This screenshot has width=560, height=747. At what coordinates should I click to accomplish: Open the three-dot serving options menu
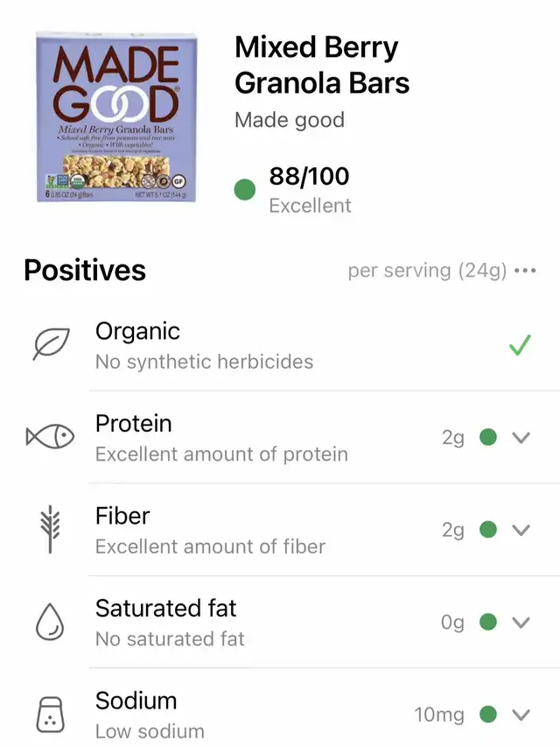click(x=526, y=271)
